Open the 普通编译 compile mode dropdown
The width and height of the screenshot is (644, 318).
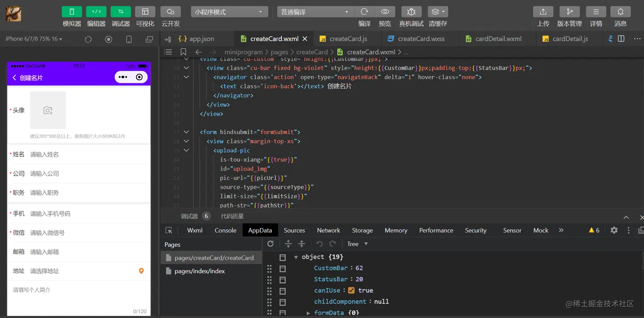(315, 12)
